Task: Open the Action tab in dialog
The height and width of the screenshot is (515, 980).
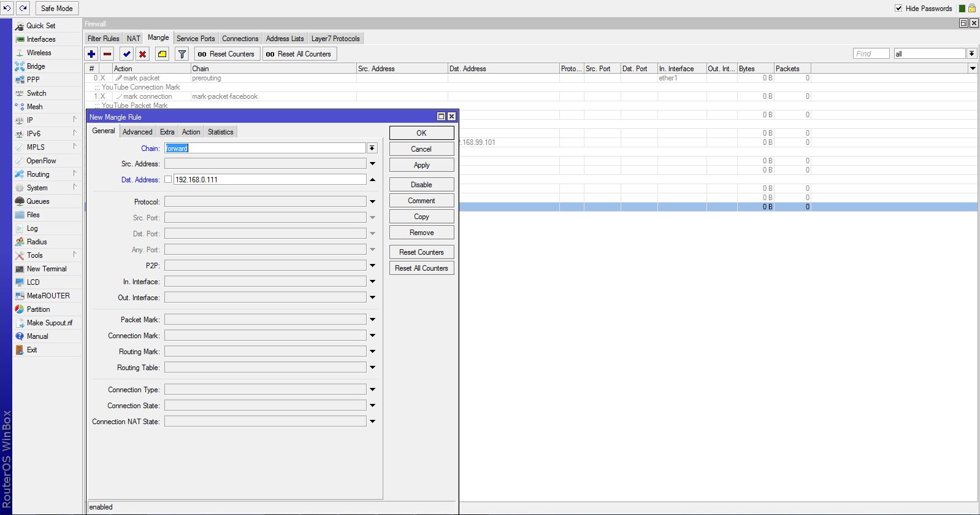Action: (x=191, y=132)
